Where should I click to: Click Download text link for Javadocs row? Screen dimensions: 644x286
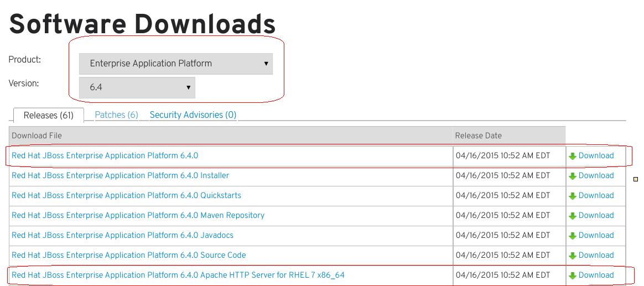point(596,236)
